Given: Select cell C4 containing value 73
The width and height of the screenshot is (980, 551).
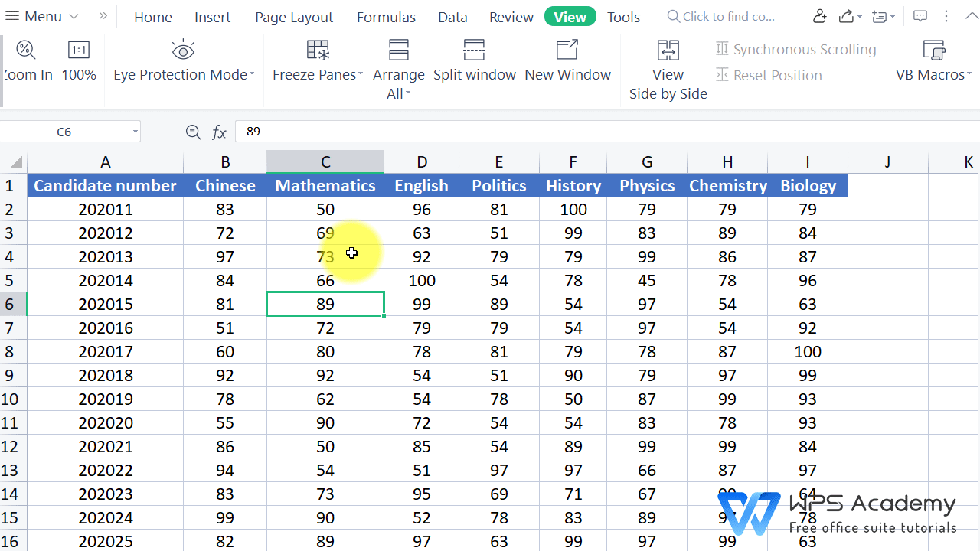Looking at the screenshot, I should point(325,256).
